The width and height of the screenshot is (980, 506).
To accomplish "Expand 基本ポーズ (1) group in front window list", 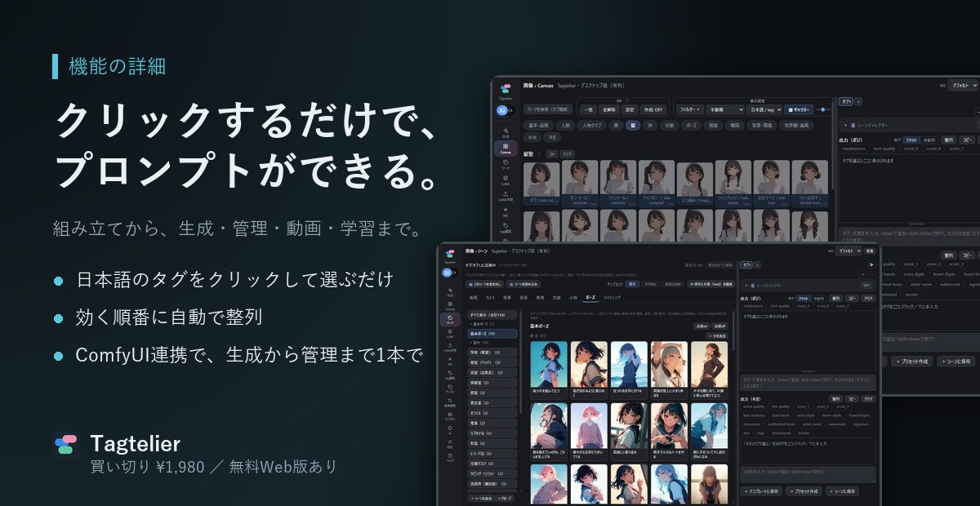I will click(483, 323).
